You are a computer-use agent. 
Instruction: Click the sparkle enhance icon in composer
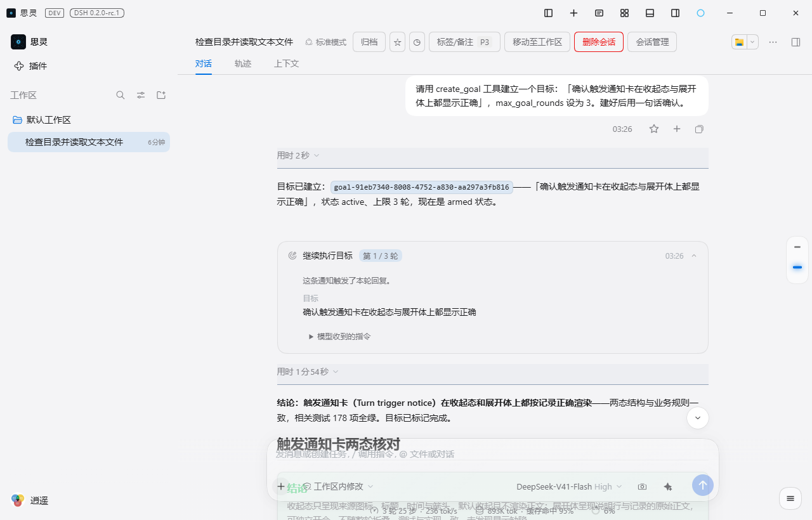click(x=667, y=486)
